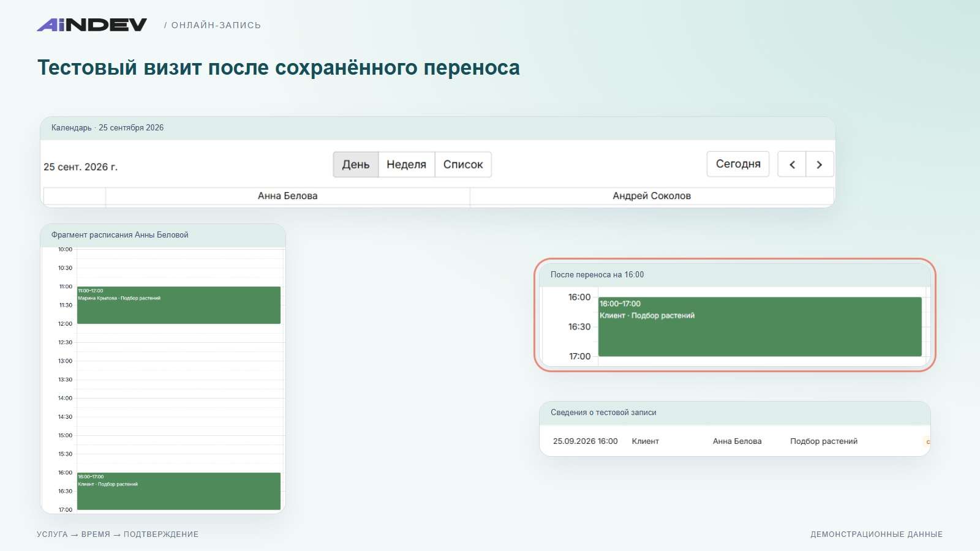Screen dimensions: 980x551
Task: Switch calendar to Список view
Action: (x=463, y=164)
